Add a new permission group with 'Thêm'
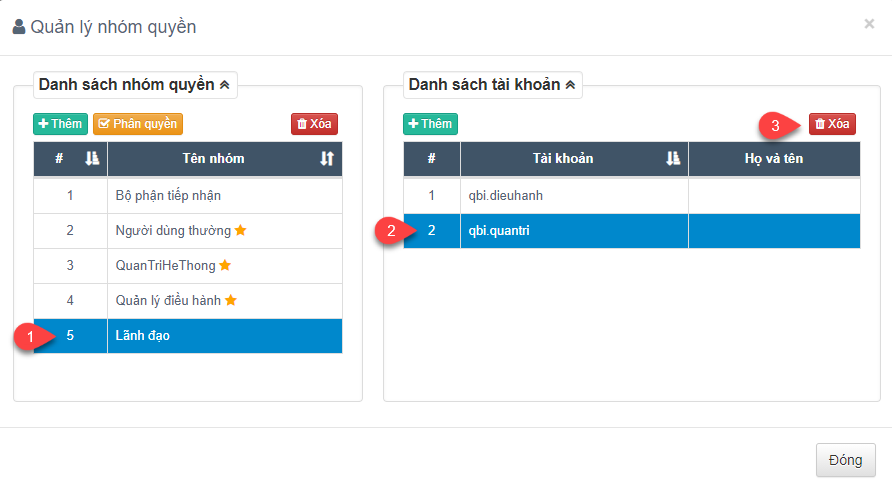Viewport: 892px width, 489px height. click(60, 124)
